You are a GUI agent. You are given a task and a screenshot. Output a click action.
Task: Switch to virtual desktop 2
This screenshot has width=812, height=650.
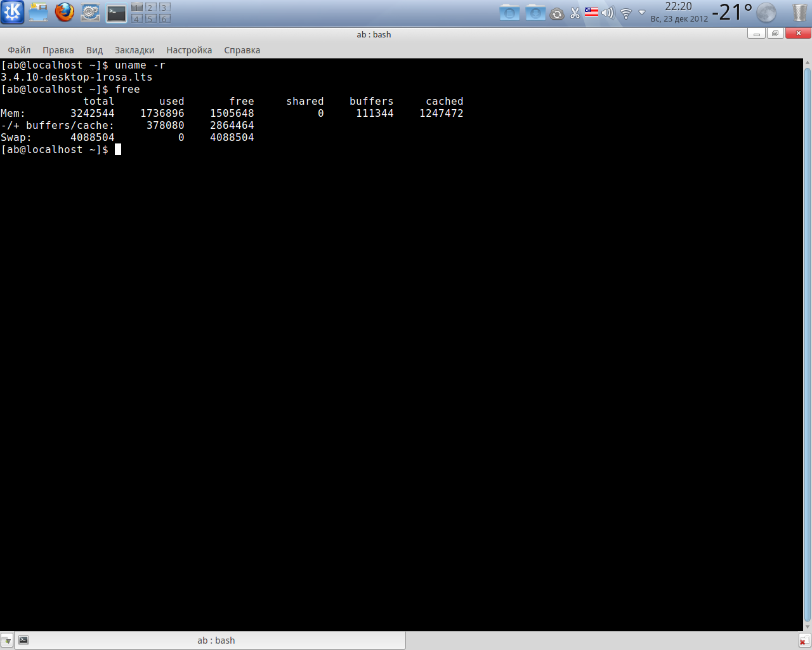pyautogui.click(x=151, y=8)
